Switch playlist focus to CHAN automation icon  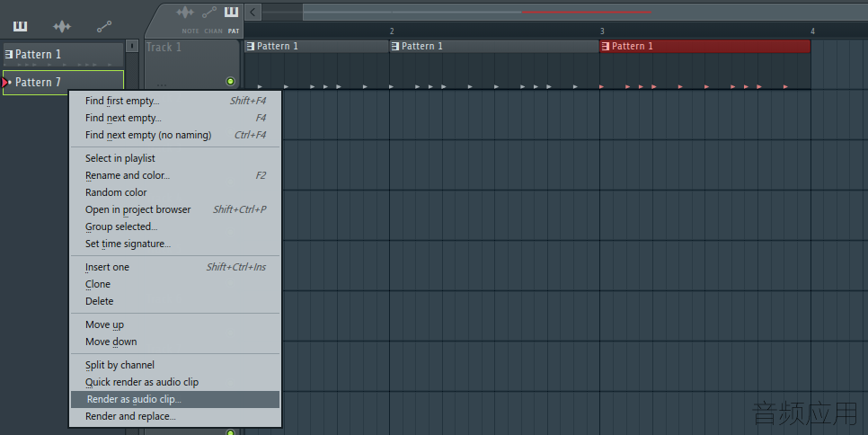209,12
